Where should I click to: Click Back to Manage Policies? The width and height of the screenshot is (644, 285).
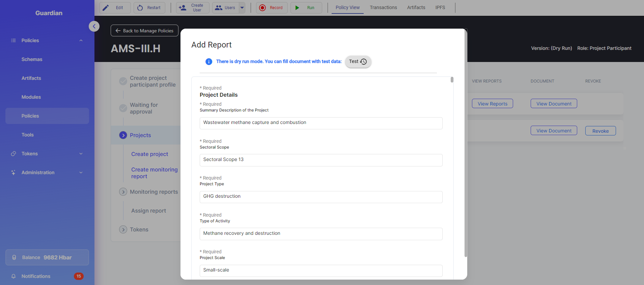coord(144,31)
